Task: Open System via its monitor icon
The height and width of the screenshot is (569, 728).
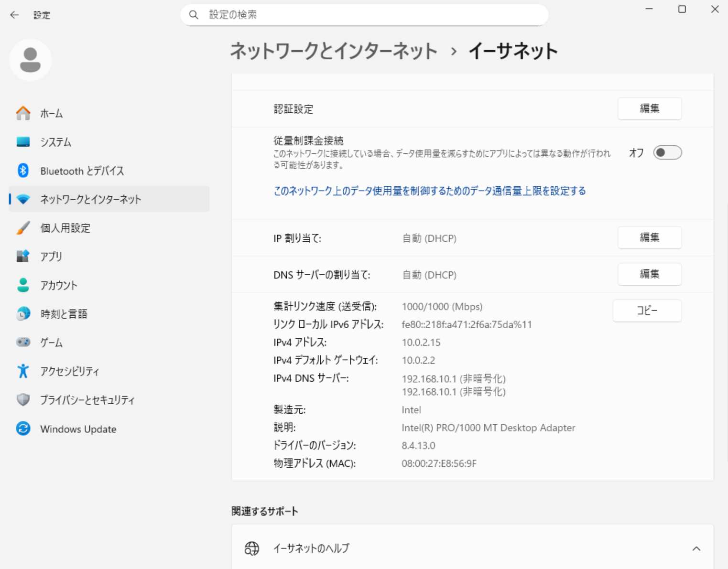Action: pos(23,142)
